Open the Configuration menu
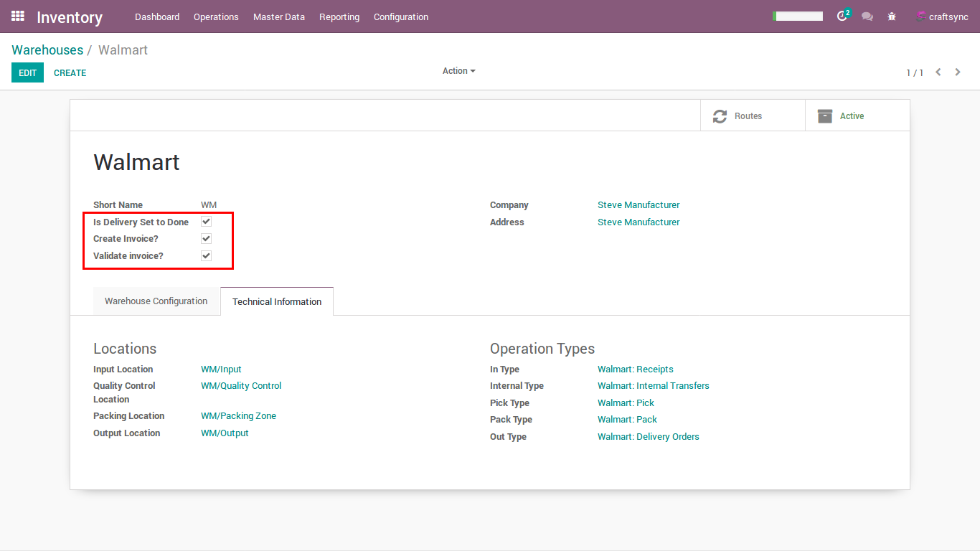This screenshot has width=980, height=551. click(400, 17)
